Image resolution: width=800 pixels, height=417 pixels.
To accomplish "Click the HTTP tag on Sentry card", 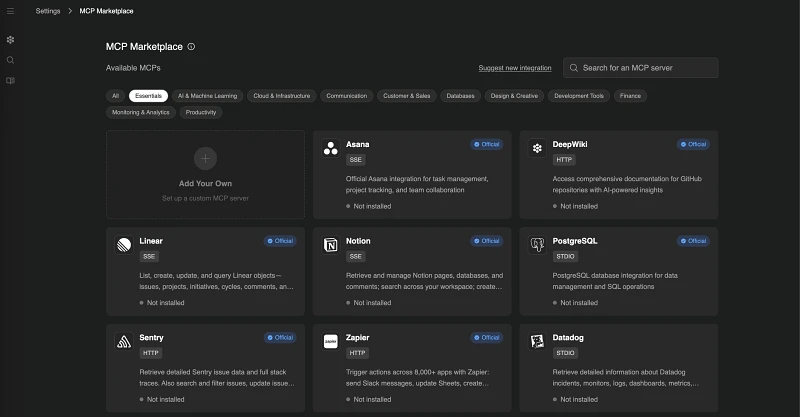I will coord(151,353).
